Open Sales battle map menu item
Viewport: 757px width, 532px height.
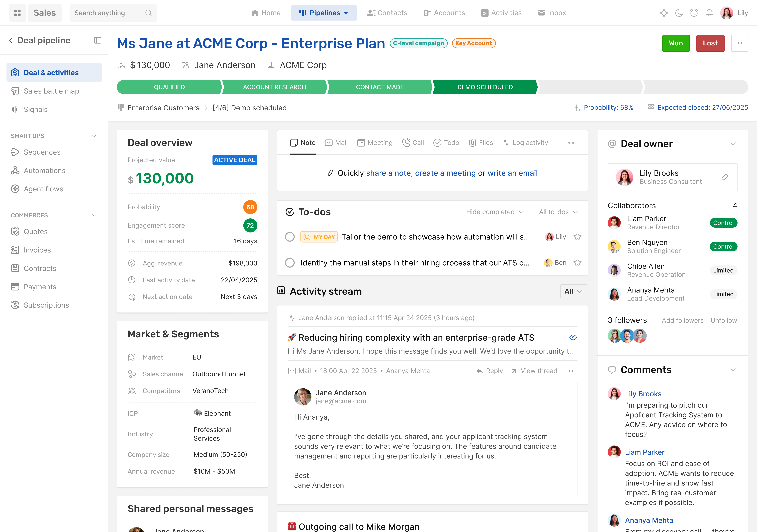51,91
